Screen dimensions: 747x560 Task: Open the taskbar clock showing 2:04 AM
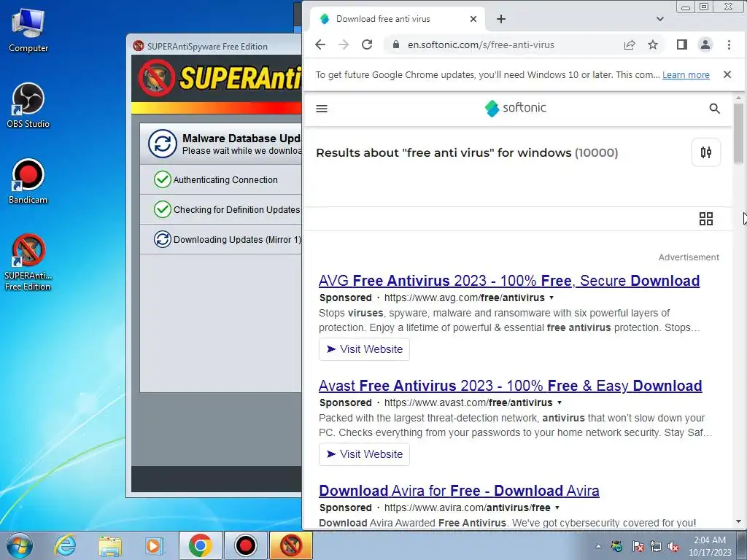coord(709,546)
